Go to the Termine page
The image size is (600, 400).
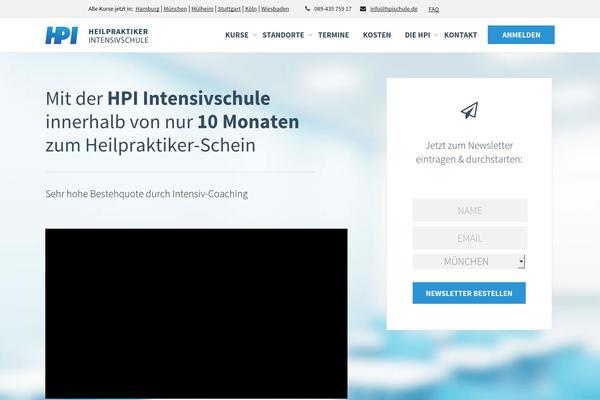334,35
